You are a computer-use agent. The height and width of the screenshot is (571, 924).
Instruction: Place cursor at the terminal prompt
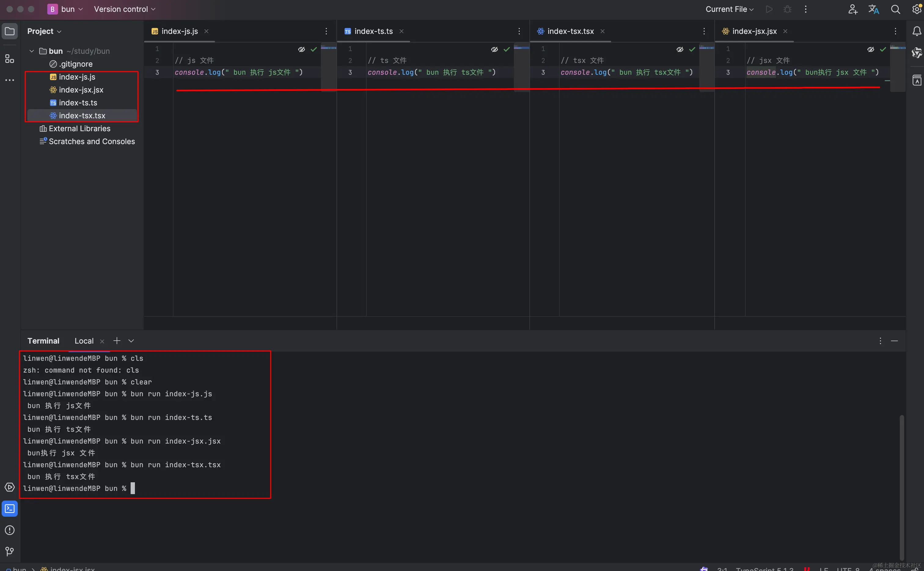pos(133,488)
